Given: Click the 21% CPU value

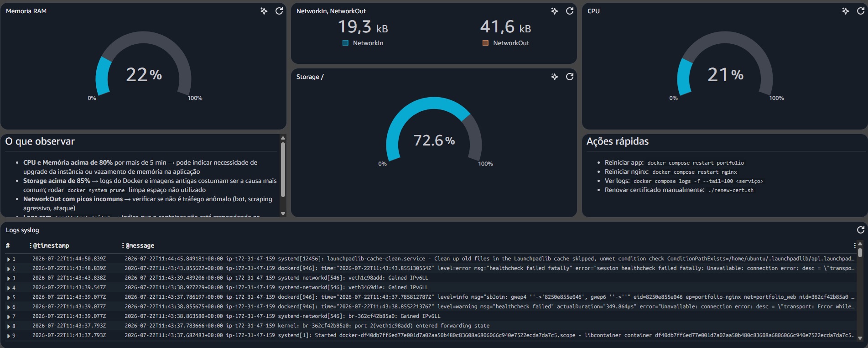Looking at the screenshot, I should tap(726, 75).
